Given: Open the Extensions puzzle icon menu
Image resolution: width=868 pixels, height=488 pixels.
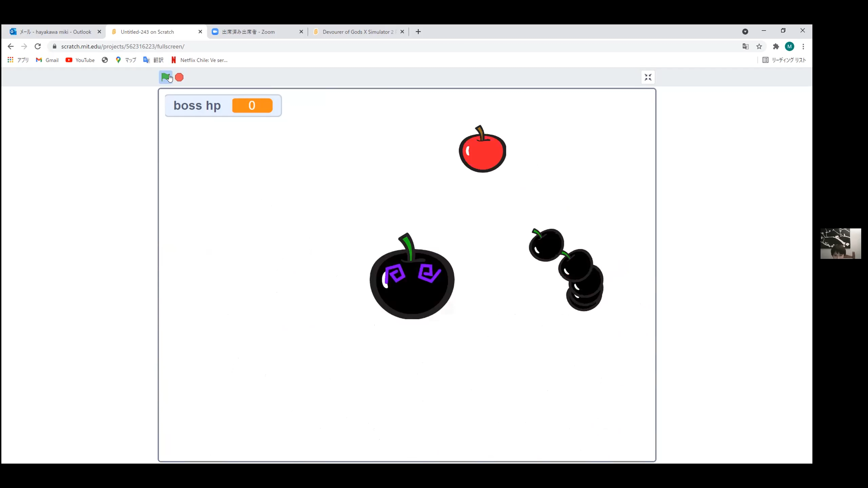Looking at the screenshot, I should tap(776, 46).
